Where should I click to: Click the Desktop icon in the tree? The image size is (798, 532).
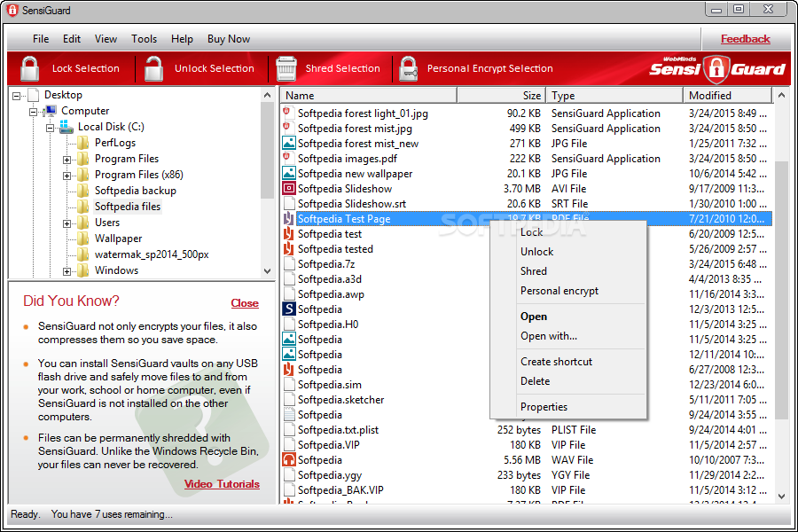(x=34, y=95)
